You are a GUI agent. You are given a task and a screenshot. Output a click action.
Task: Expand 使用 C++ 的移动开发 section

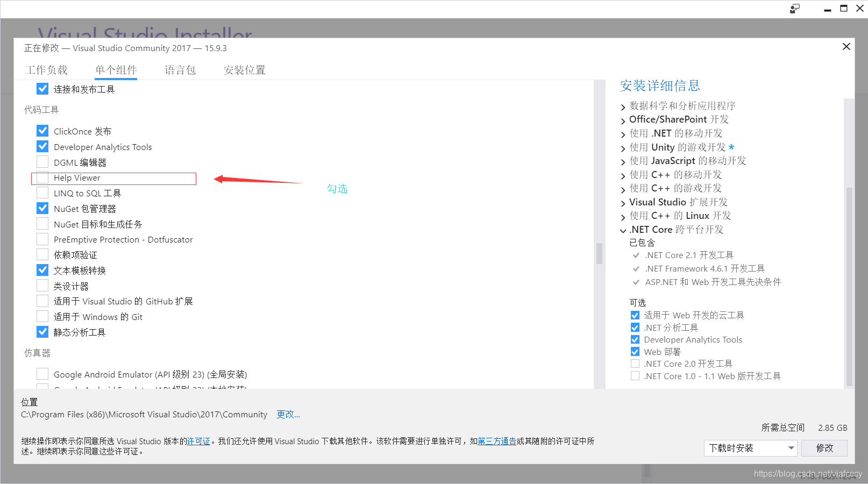pyautogui.click(x=623, y=176)
